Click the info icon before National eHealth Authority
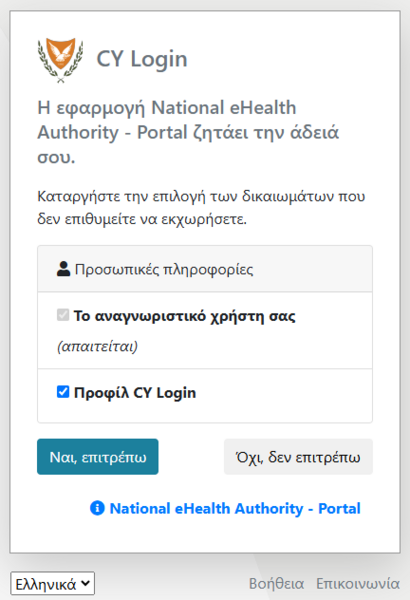Screen dimensions: 410x600 point(97,508)
